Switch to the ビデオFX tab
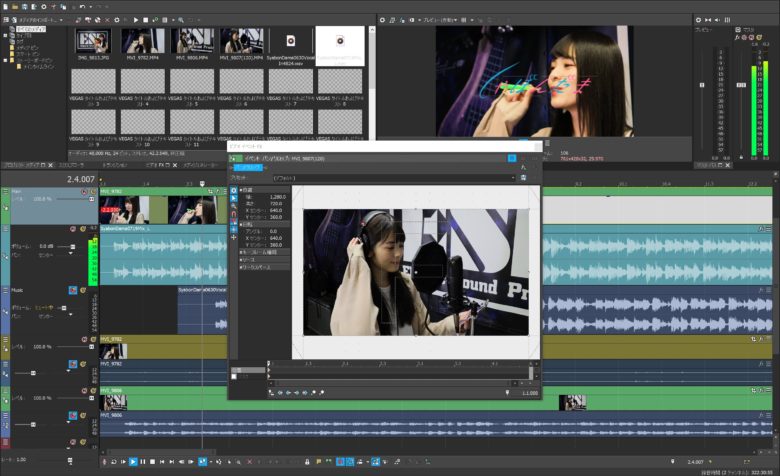This screenshot has height=476, width=780. point(154,165)
